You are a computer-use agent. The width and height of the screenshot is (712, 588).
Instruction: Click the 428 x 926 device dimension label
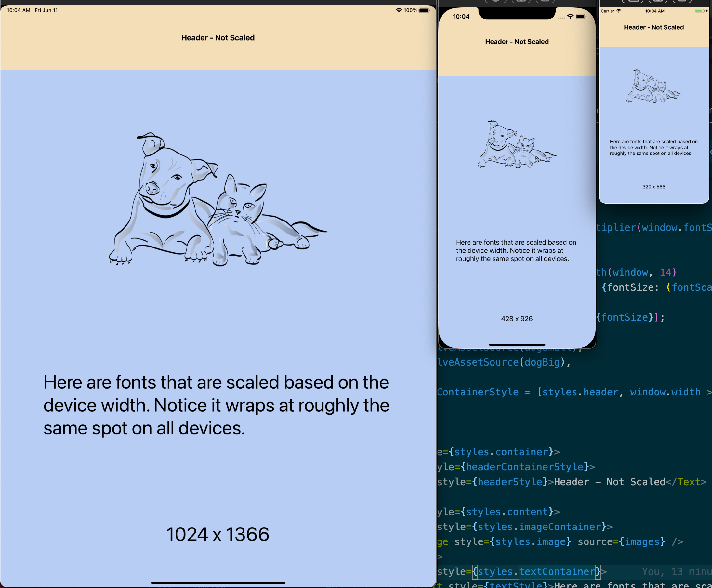[x=516, y=318]
